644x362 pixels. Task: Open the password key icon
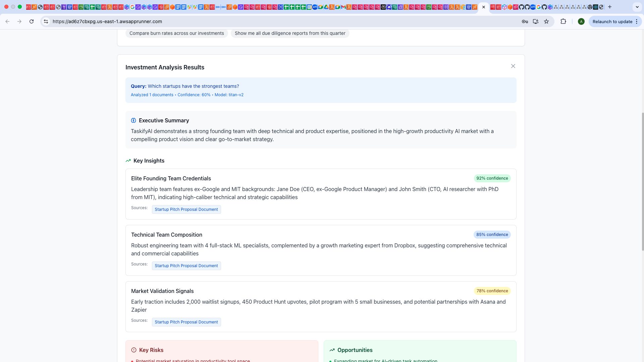(x=525, y=21)
